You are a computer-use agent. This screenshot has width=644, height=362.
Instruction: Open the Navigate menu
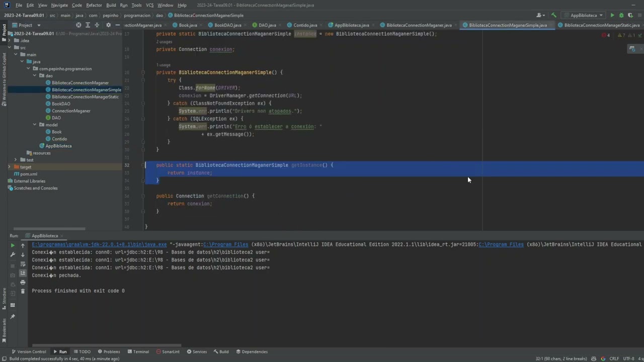[59, 5]
